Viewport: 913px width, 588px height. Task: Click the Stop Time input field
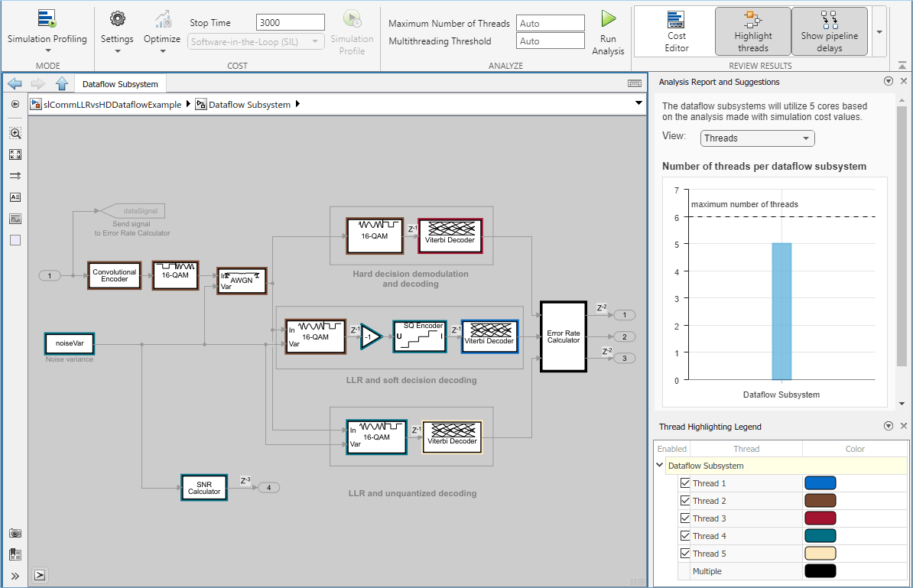pos(291,23)
